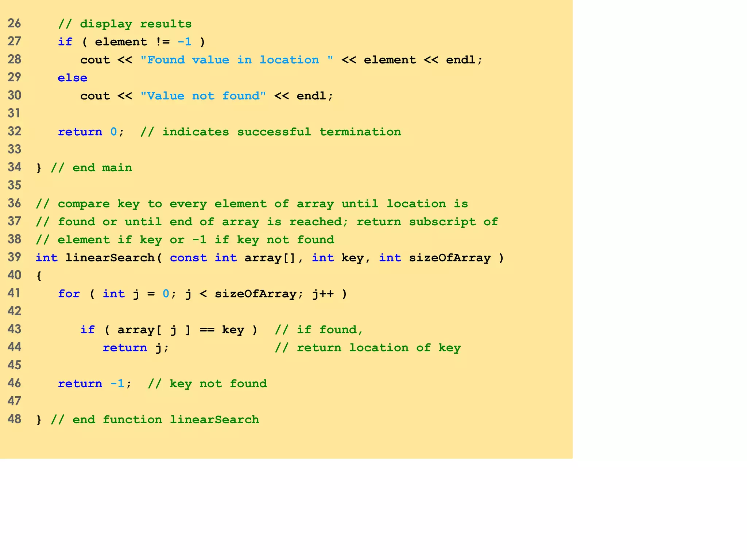Click '// end function linearSearch' comment
The width and height of the screenshot is (747, 560).
155,420
